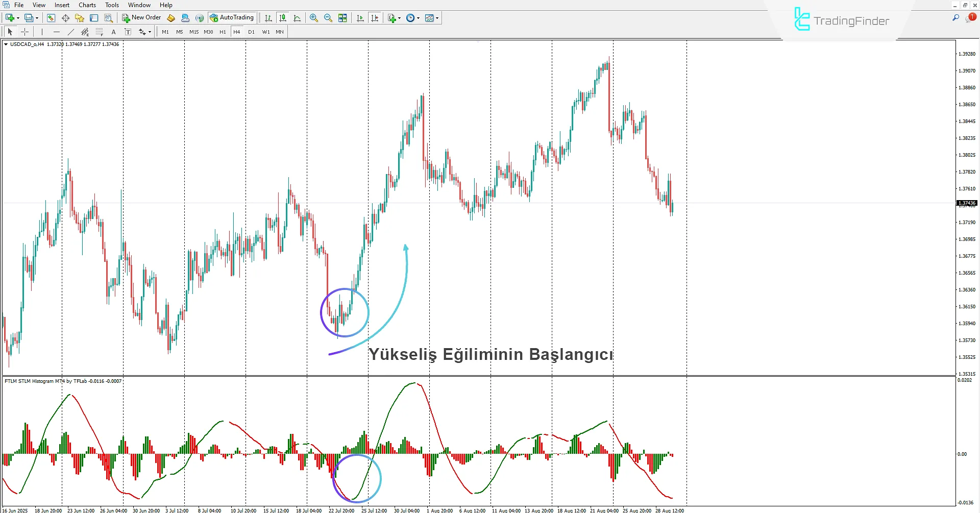This screenshot has width=980, height=513.
Task: Select the Crosshair tool
Action: coord(24,31)
